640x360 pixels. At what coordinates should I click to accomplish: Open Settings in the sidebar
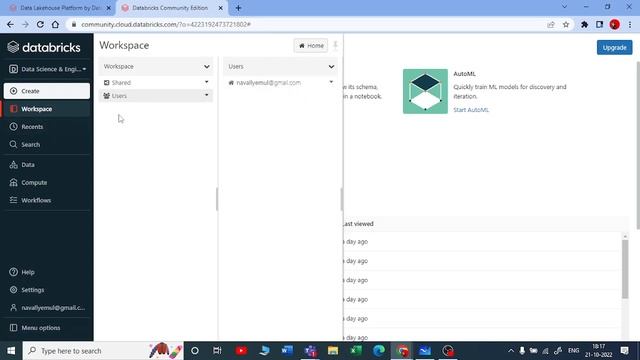(47, 290)
